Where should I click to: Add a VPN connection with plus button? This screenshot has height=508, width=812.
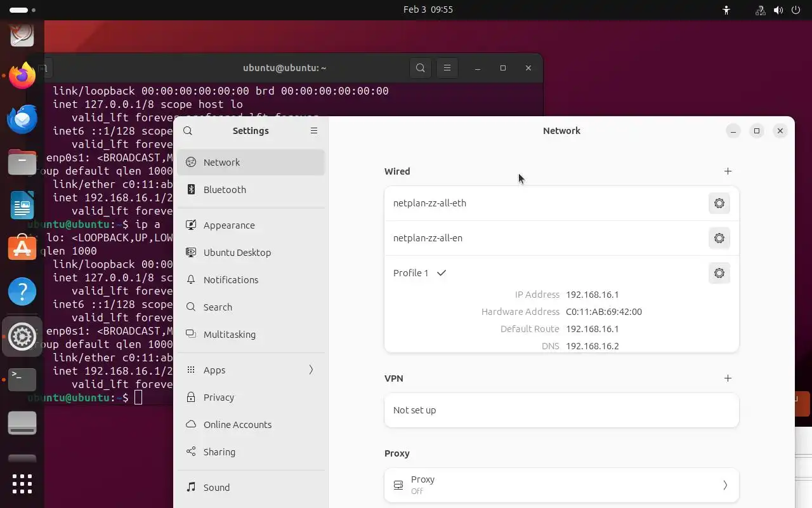tap(728, 378)
